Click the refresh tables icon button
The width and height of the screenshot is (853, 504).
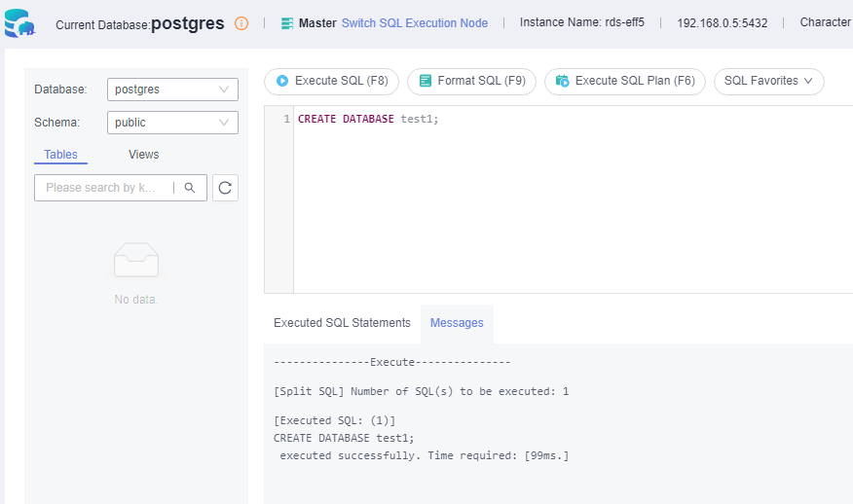[x=225, y=188]
